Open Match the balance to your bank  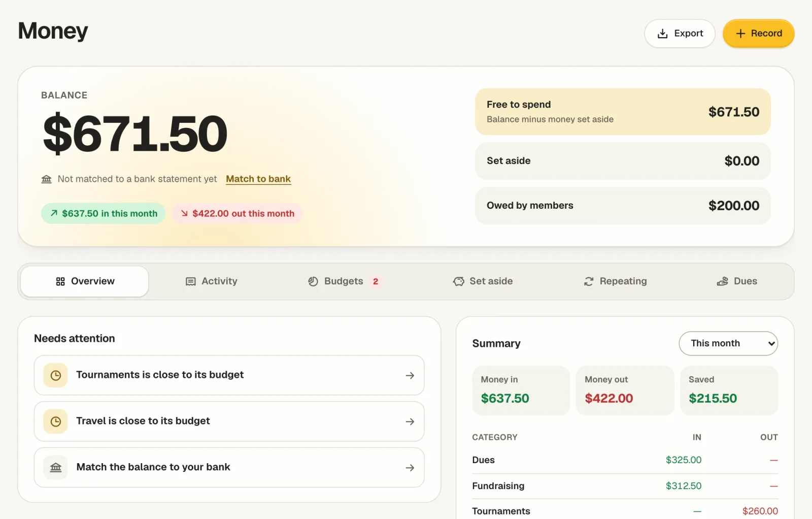click(x=229, y=468)
